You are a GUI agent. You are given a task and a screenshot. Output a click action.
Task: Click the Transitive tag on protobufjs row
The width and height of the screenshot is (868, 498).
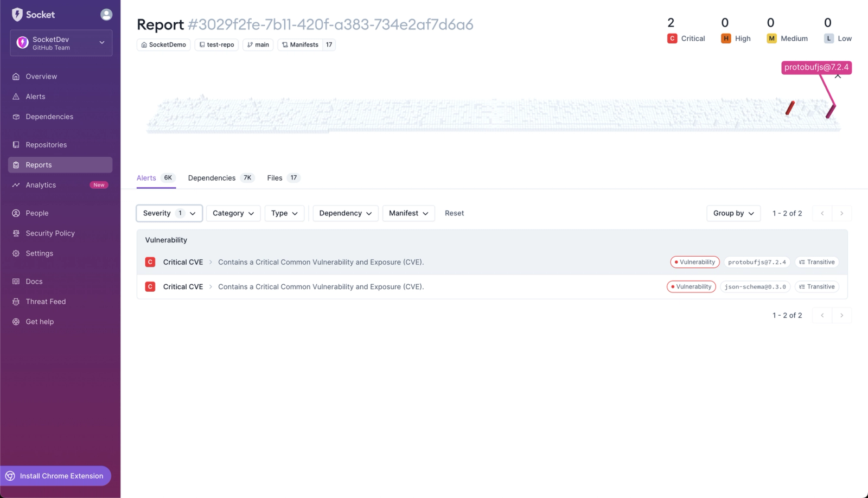coord(817,262)
